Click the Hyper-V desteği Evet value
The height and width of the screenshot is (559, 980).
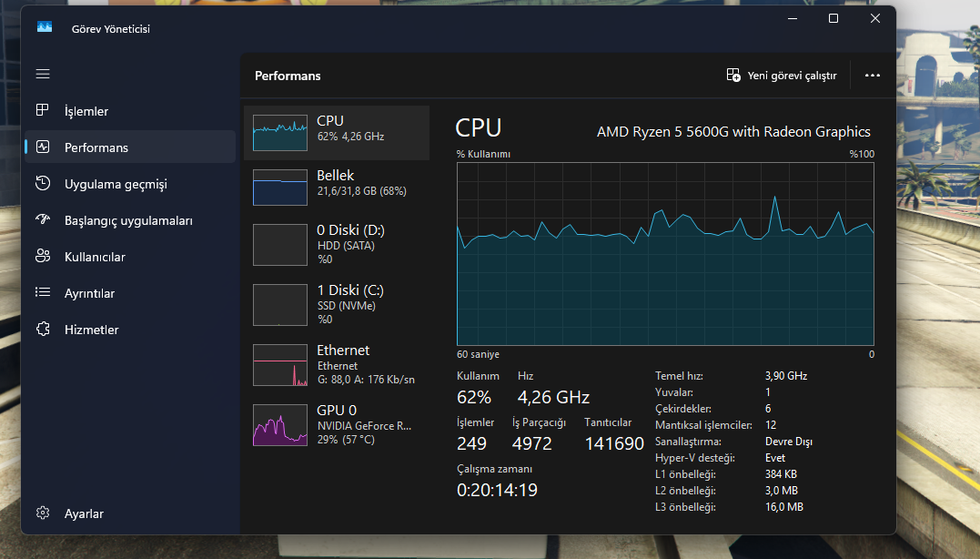pos(775,458)
